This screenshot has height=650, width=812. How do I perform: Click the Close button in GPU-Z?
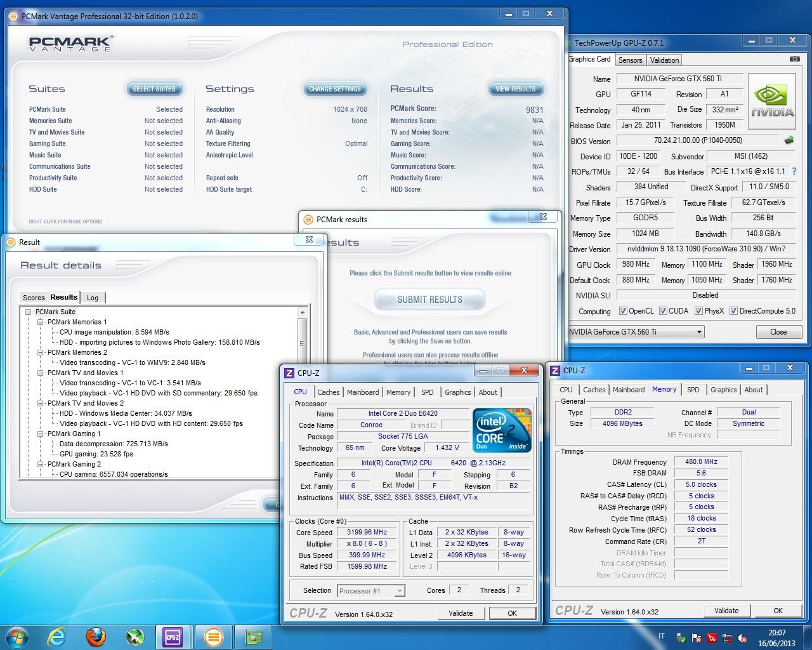click(x=778, y=332)
